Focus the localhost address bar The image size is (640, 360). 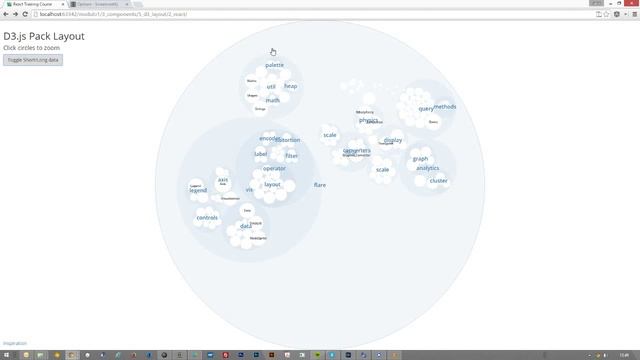[x=312, y=14]
